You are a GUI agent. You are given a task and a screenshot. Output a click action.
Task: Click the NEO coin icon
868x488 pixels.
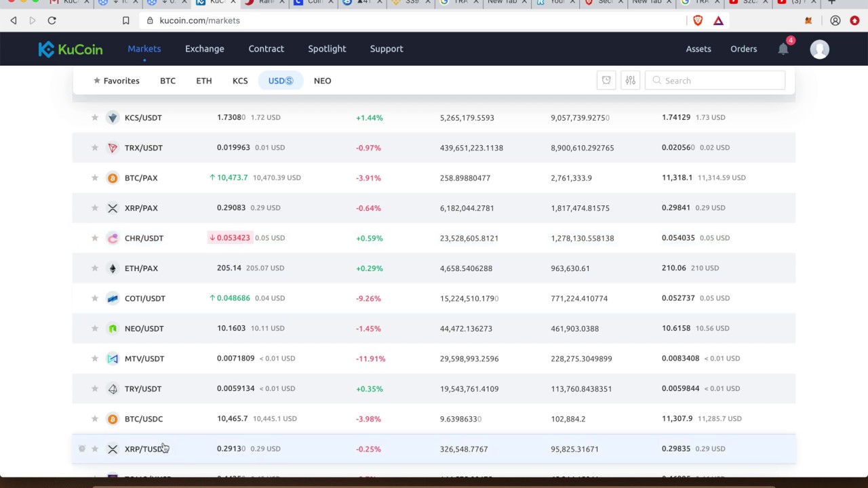pyautogui.click(x=113, y=328)
